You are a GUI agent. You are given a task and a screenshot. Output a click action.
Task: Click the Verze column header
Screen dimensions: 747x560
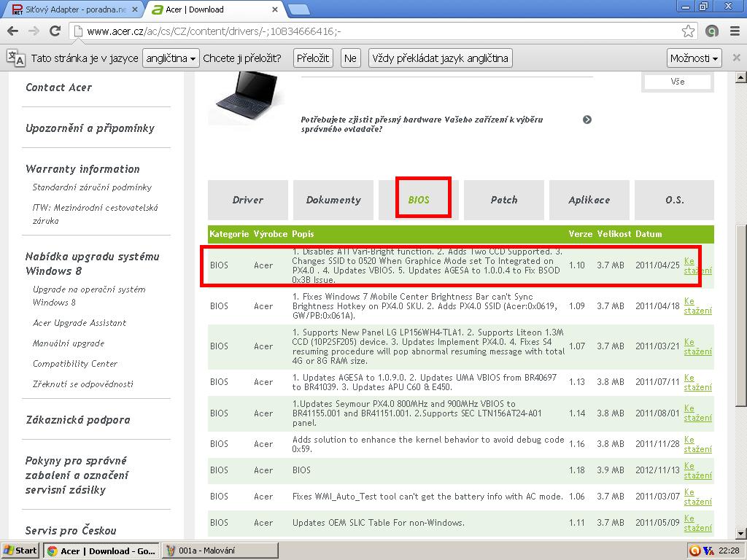pos(580,234)
